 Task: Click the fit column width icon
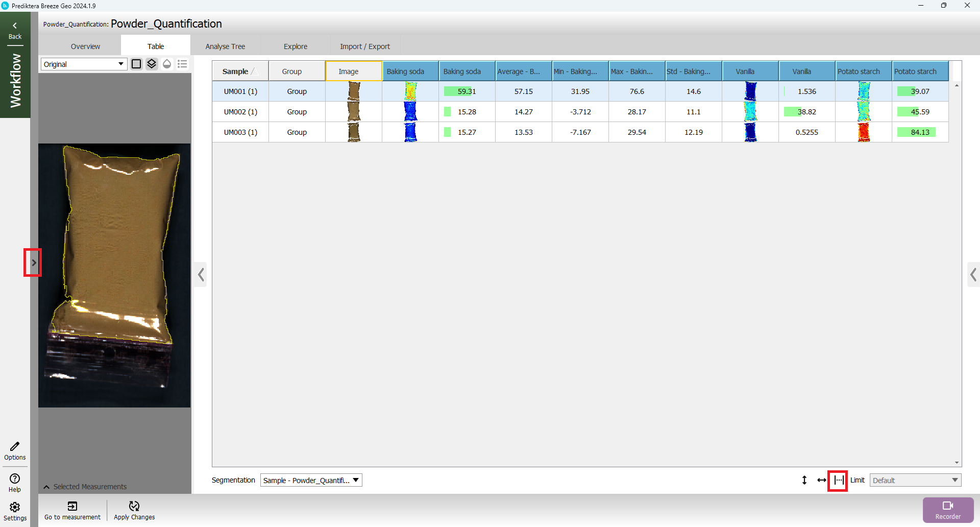pos(838,480)
